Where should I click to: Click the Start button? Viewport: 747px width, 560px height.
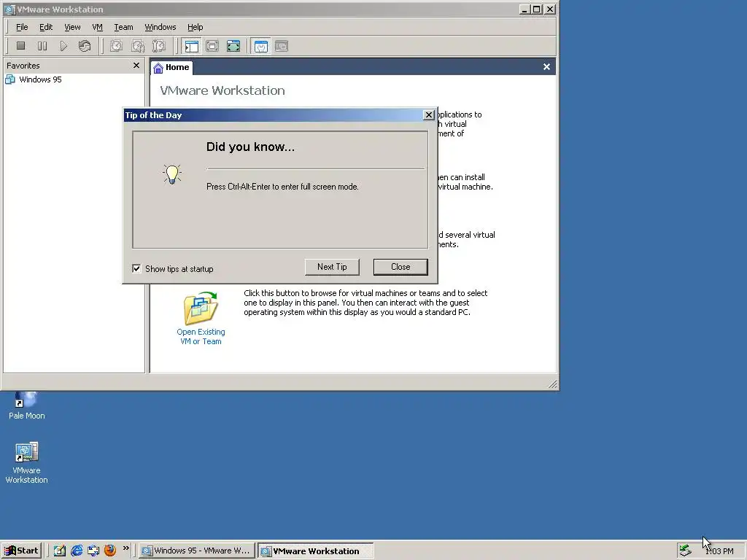point(21,551)
